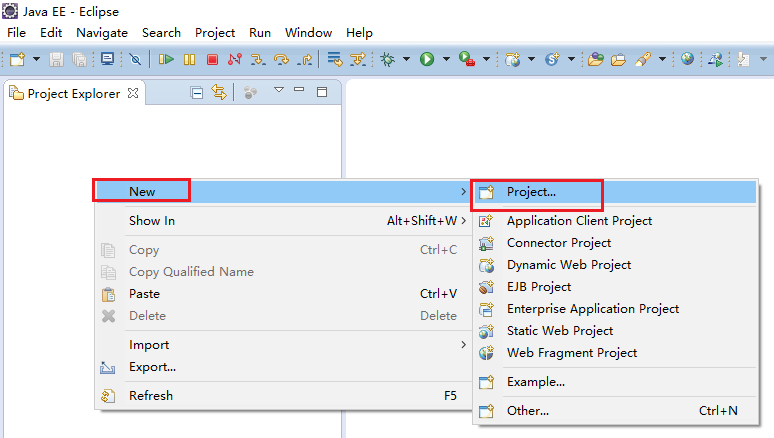Open the Project menu in the menu bar
The height and width of the screenshot is (438, 774).
tap(215, 33)
